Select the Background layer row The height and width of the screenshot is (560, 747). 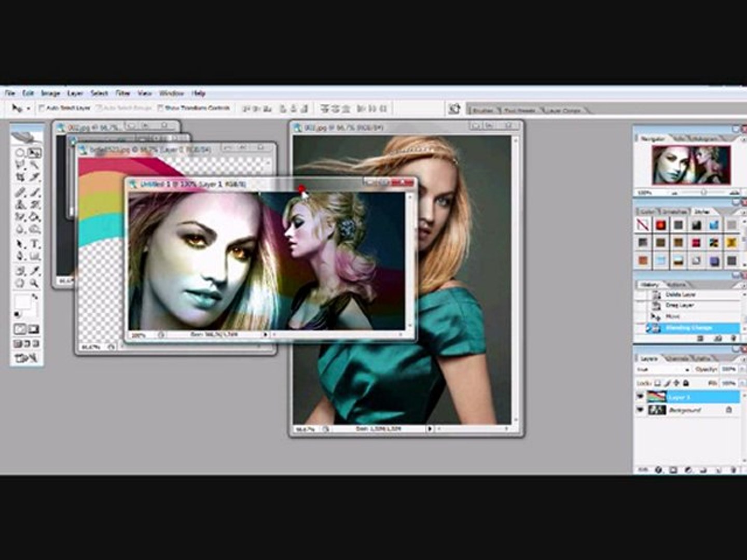(688, 410)
